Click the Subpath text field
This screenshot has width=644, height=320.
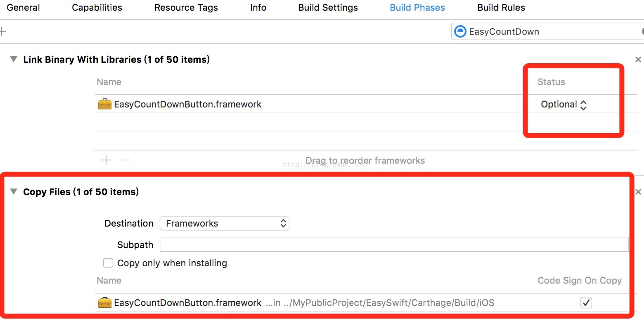[x=394, y=244]
